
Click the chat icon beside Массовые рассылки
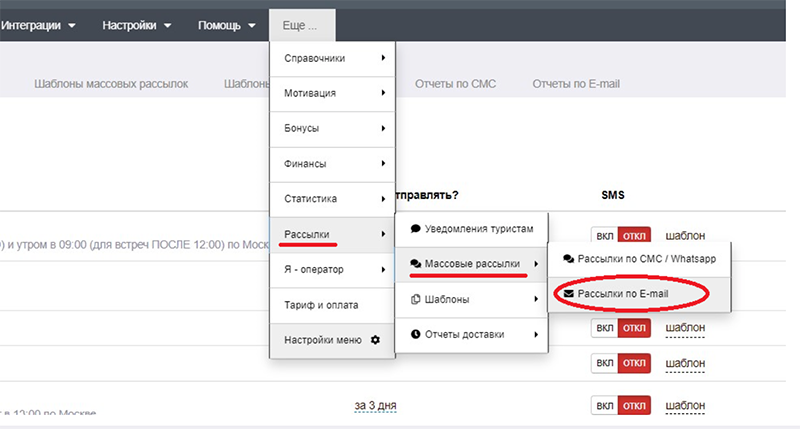tap(415, 264)
